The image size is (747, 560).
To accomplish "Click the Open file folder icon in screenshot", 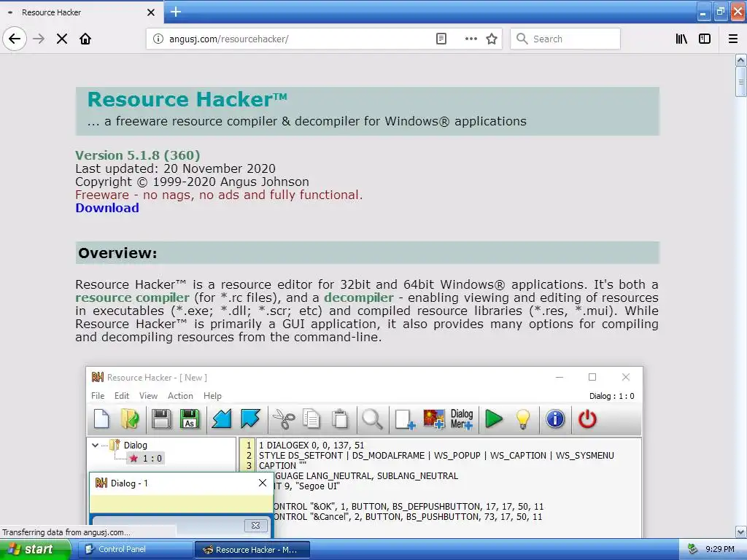I will coord(130,419).
